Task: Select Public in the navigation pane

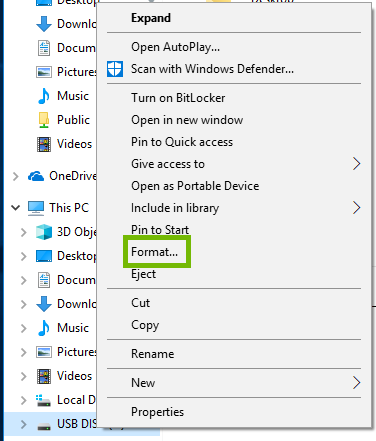Action: [x=73, y=120]
